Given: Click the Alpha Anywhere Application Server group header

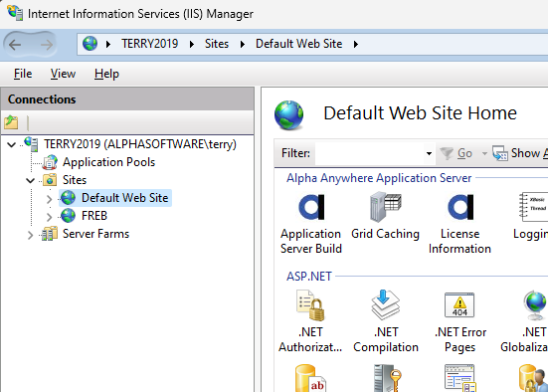Looking at the screenshot, I should pos(379,178).
